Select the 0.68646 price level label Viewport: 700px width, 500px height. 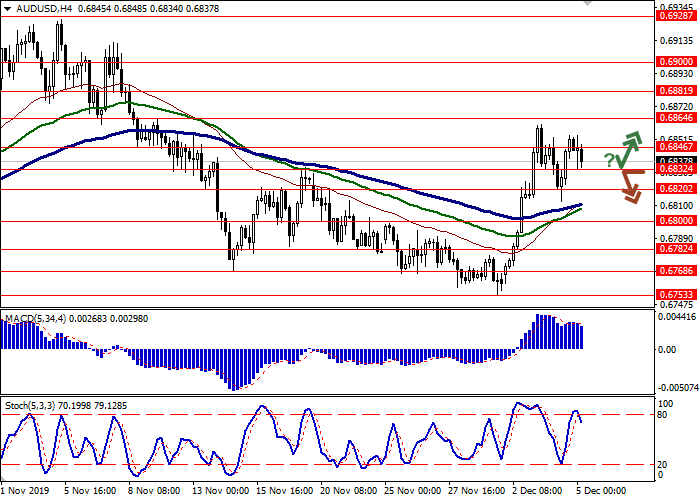(676, 117)
